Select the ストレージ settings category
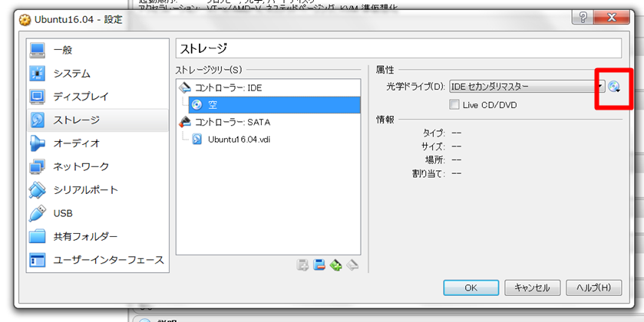This screenshot has height=322, width=644. pos(97,120)
